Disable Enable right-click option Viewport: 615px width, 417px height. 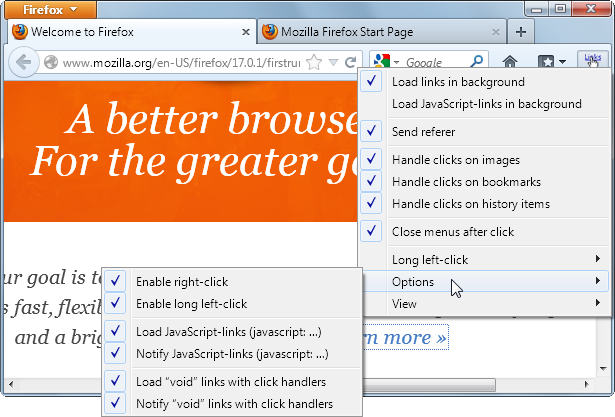click(232, 282)
